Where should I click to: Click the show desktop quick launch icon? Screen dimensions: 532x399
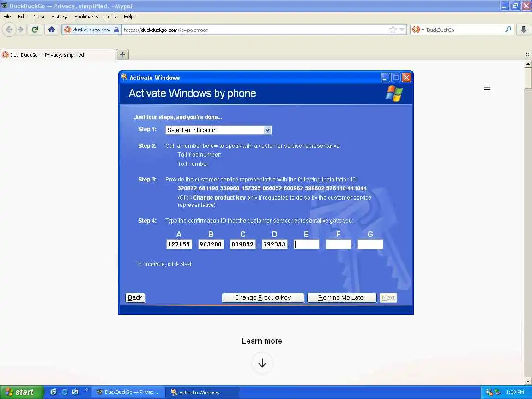pyautogui.click(x=75, y=392)
